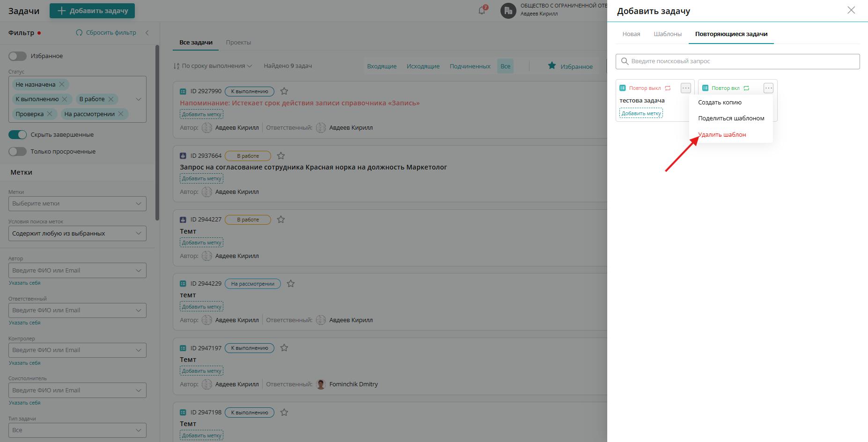
Task: Switch to the 'Новая' tab
Action: (631, 34)
